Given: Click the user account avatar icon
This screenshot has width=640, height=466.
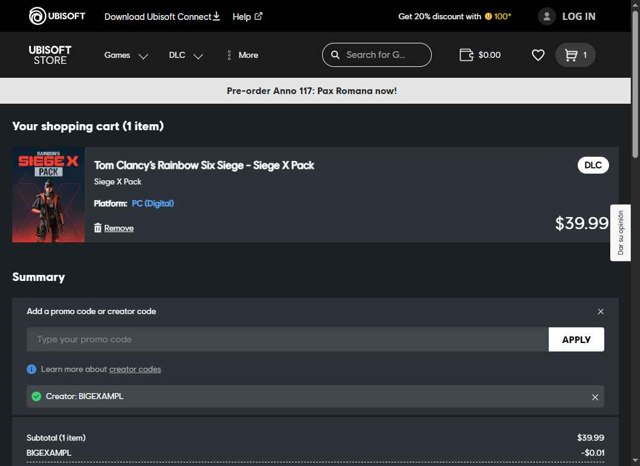Looking at the screenshot, I should [x=546, y=16].
